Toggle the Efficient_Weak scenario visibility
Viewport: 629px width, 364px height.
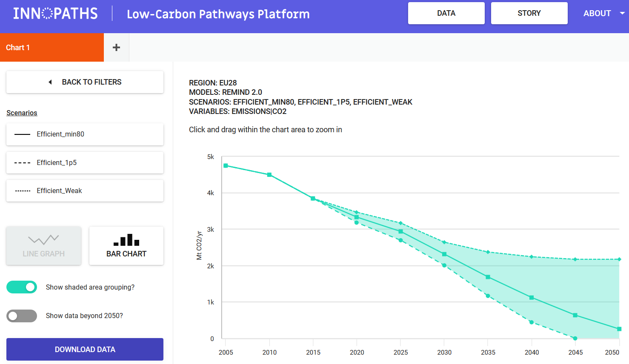[x=85, y=191]
